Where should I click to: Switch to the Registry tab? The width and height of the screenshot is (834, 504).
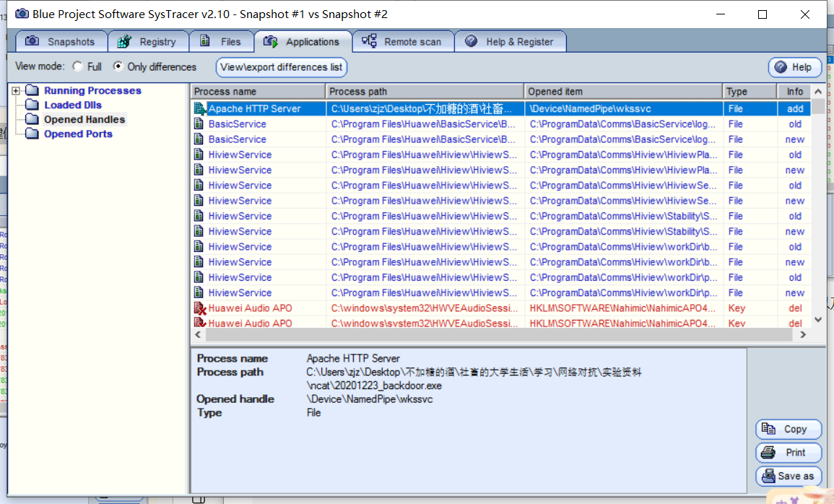(x=148, y=41)
